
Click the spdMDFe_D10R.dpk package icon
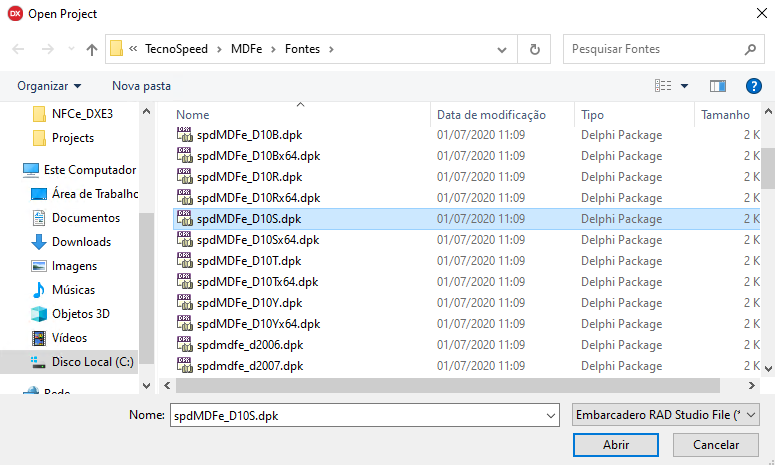point(184,177)
